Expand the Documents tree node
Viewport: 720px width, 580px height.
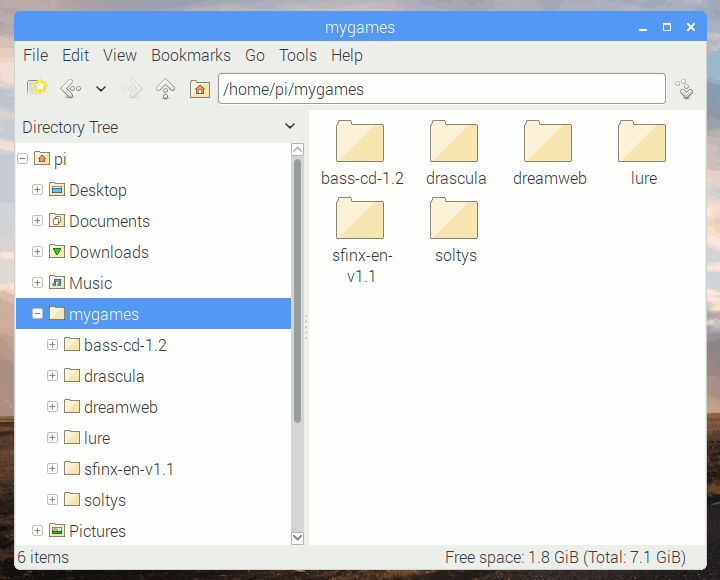(38, 221)
